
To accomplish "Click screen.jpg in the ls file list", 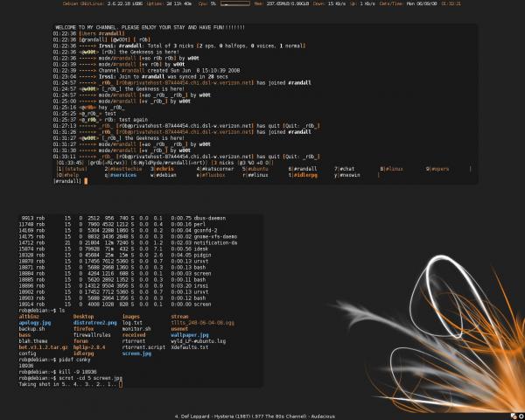I will [136, 353].
